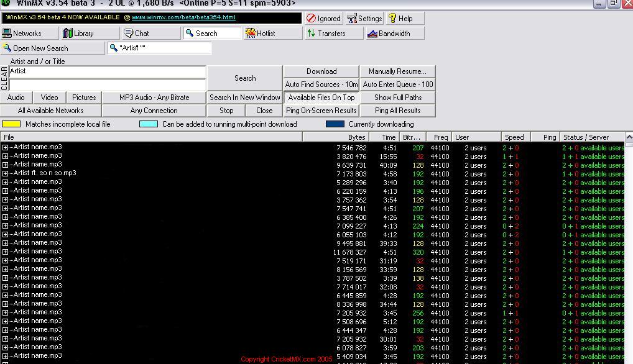Toggle Available Files On Top
The height and width of the screenshot is (364, 633).
click(321, 98)
